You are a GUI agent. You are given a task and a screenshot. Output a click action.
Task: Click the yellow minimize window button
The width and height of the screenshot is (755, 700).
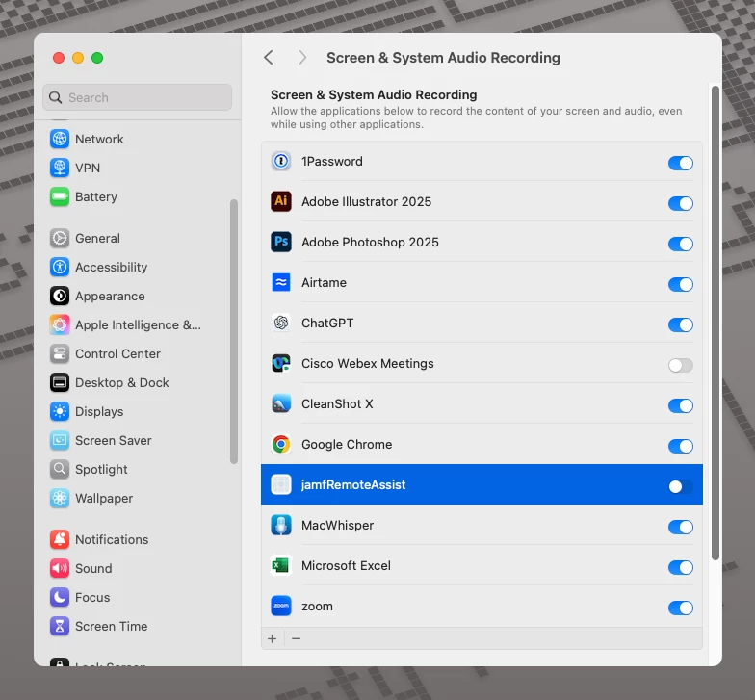tap(78, 58)
